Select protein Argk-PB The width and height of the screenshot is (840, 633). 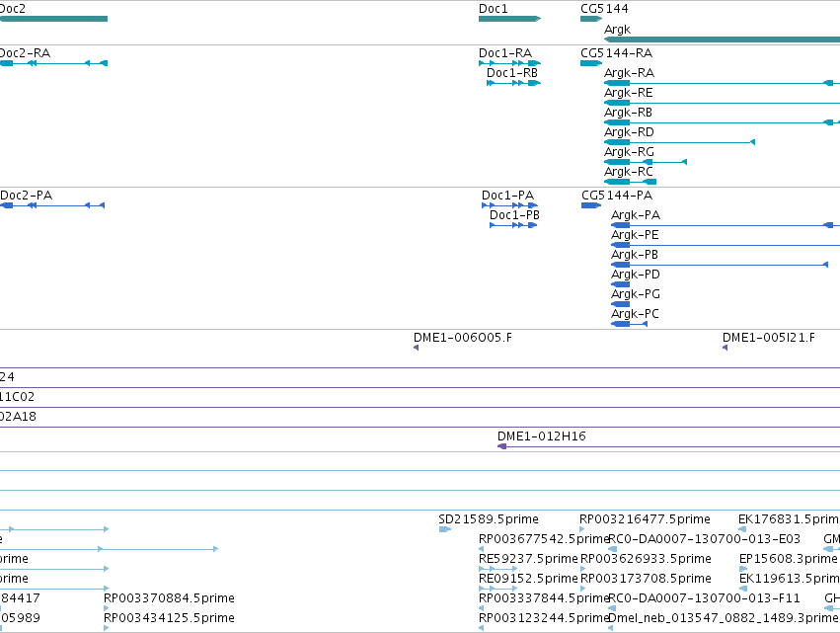pyautogui.click(x=720, y=265)
